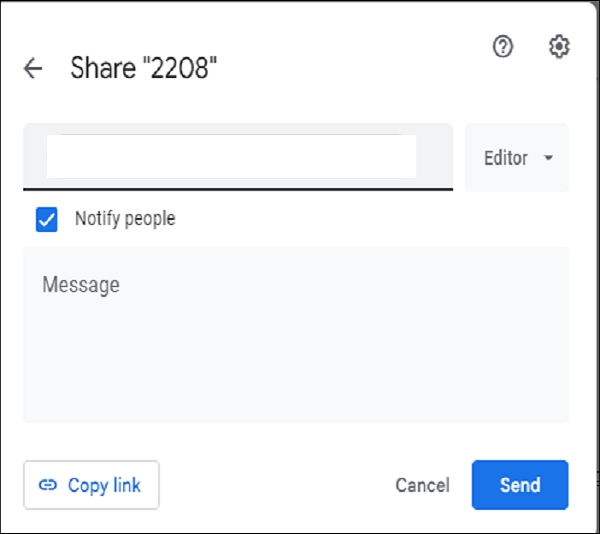Image resolution: width=600 pixels, height=534 pixels.
Task: Cancel the share dialog
Action: tap(422, 485)
